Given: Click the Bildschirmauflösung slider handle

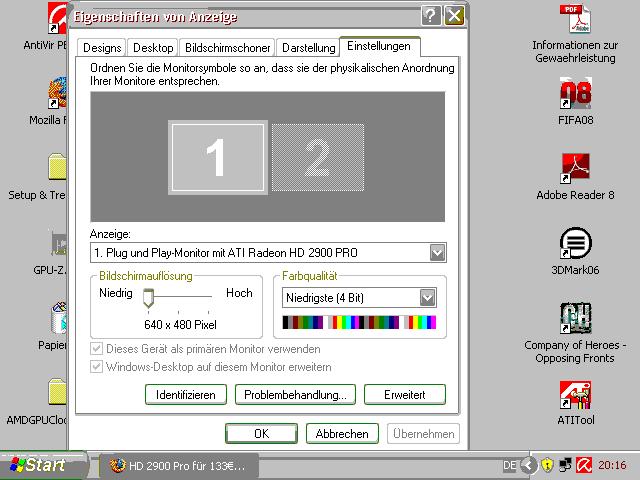Looking at the screenshot, I should (x=149, y=298).
